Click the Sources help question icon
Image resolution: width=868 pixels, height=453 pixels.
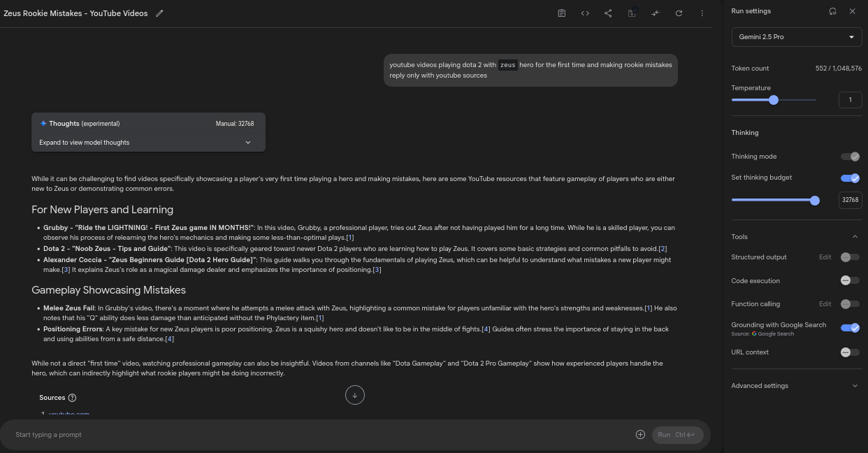(x=72, y=398)
